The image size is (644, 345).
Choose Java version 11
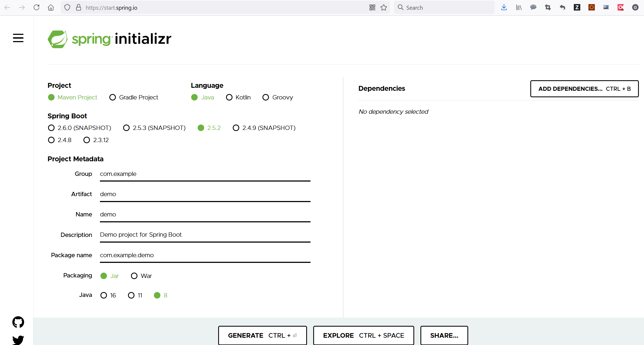coord(135,295)
